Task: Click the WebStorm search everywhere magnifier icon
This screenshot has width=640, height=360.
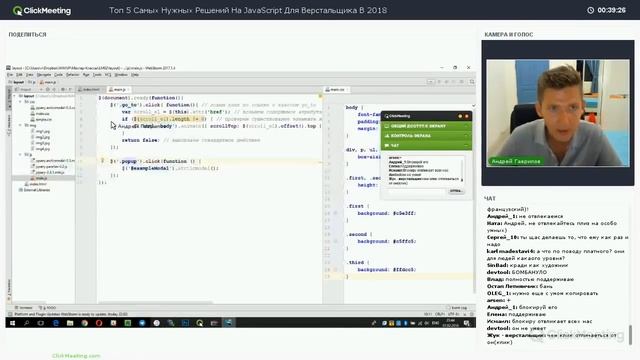Action: coord(472,82)
